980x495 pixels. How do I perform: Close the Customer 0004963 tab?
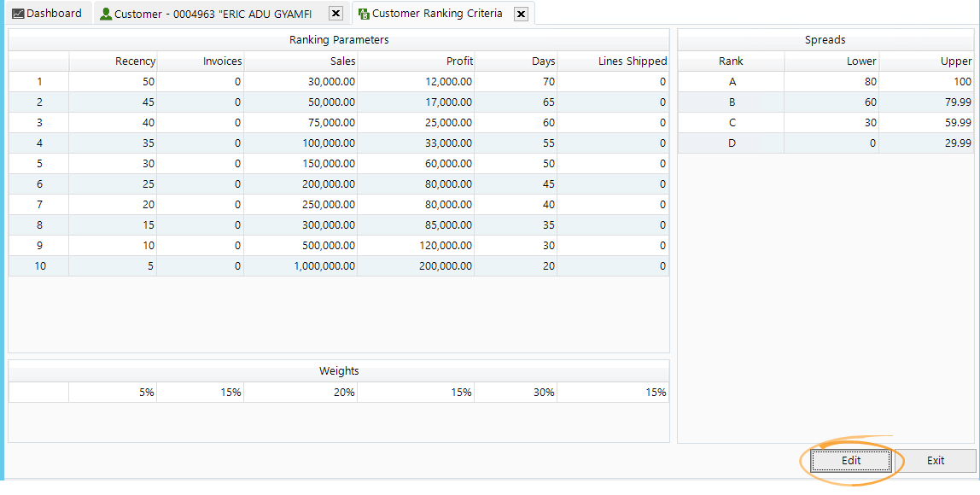click(335, 13)
